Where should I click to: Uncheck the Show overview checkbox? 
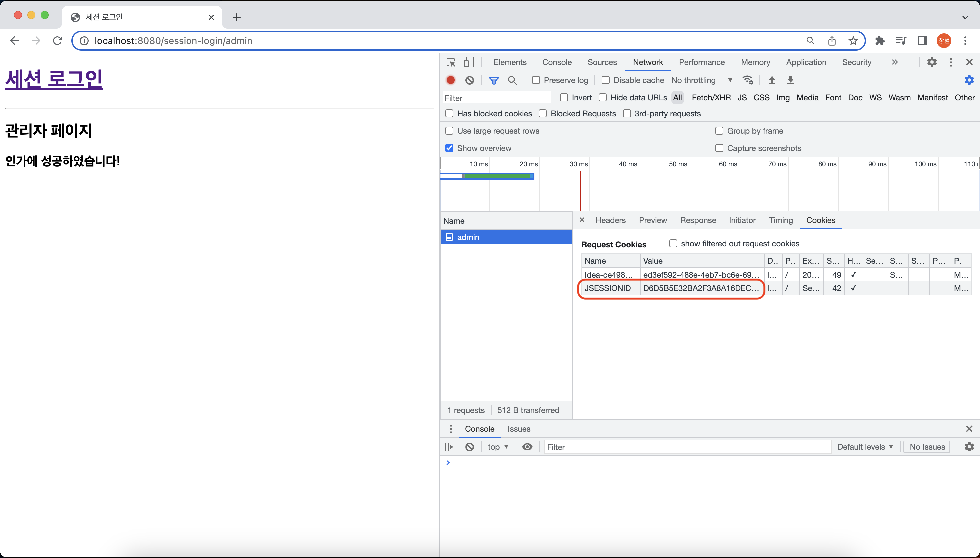pyautogui.click(x=449, y=148)
